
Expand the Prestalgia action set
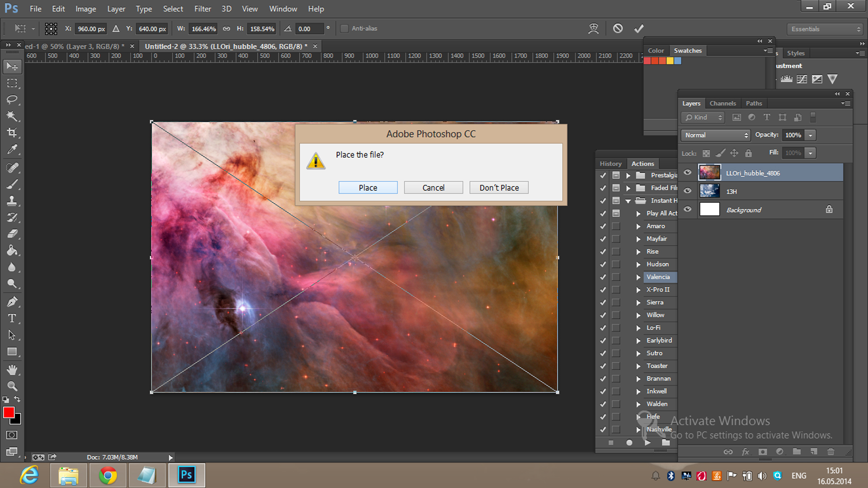pyautogui.click(x=628, y=175)
